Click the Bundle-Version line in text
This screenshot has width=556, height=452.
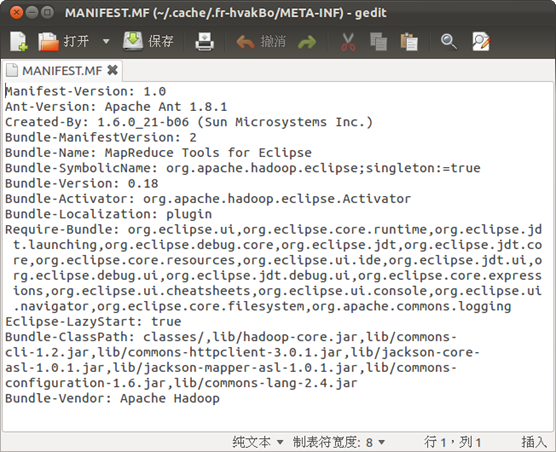click(x=82, y=183)
